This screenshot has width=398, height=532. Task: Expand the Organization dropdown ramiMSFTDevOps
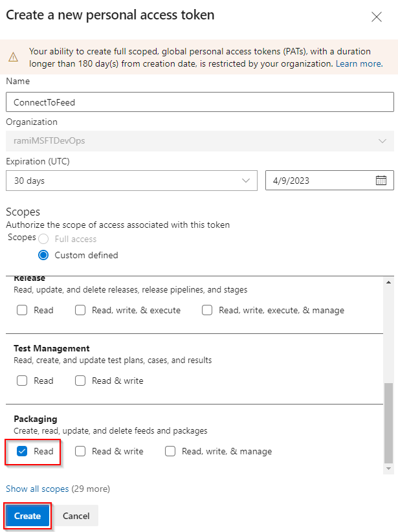(200, 141)
